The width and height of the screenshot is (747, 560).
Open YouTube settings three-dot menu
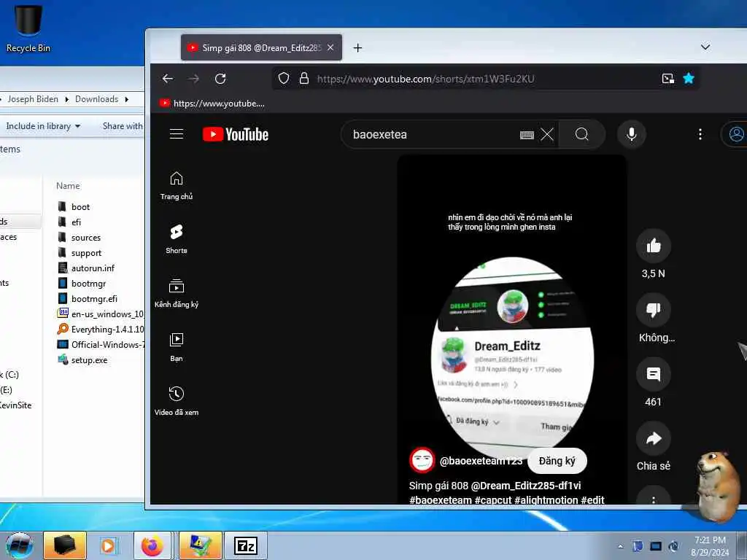click(700, 134)
